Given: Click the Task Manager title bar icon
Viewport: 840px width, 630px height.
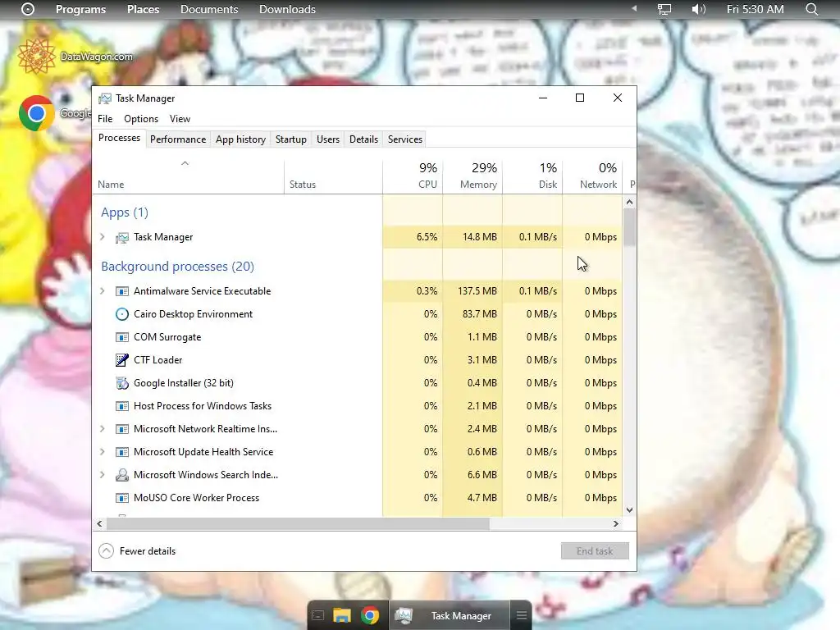Looking at the screenshot, I should coord(105,98).
